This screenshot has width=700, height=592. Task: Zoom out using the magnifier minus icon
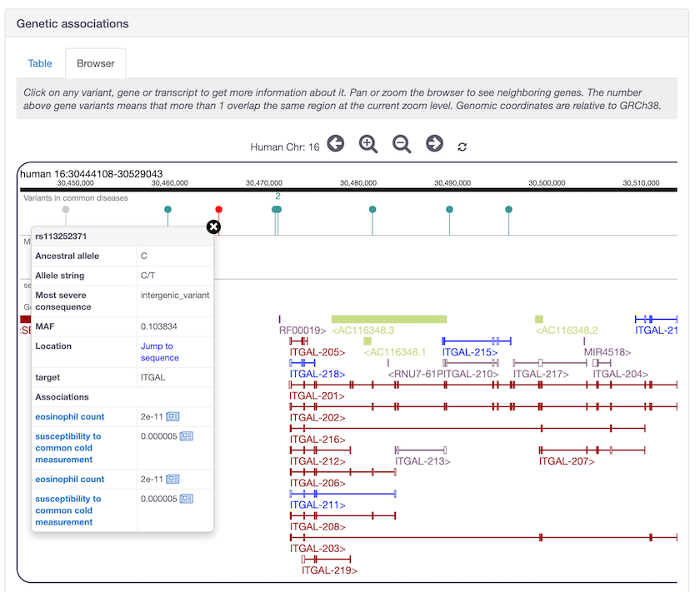pos(401,143)
